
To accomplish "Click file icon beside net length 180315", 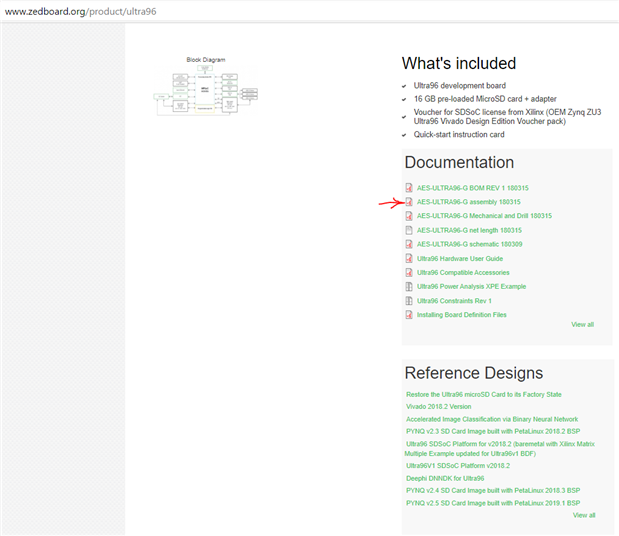I will click(x=409, y=230).
